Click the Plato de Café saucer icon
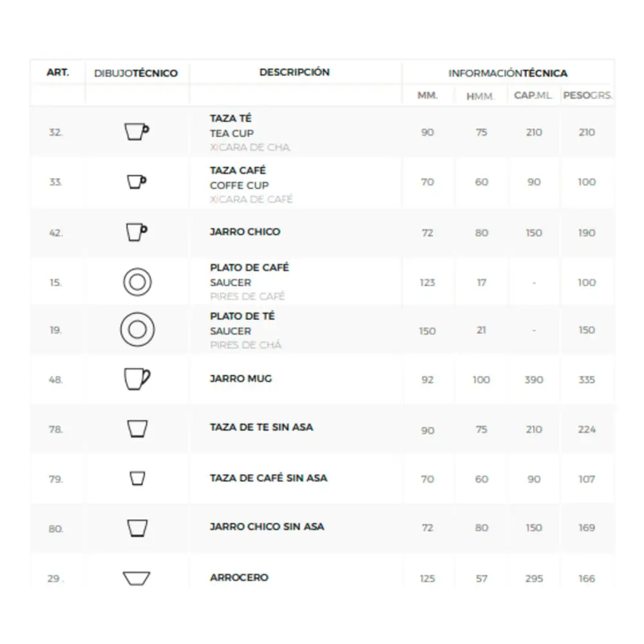This screenshot has height=644, width=644. point(137,282)
